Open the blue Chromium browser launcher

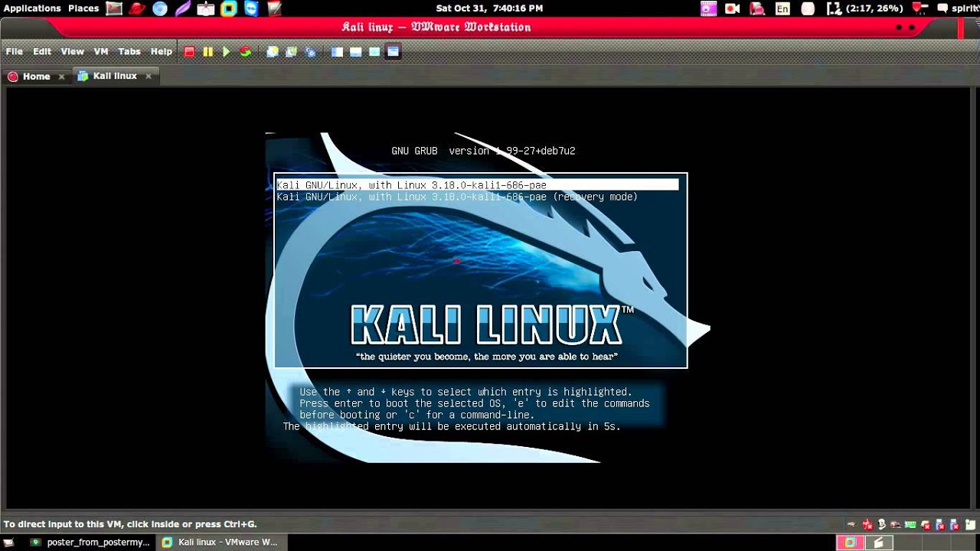(160, 8)
